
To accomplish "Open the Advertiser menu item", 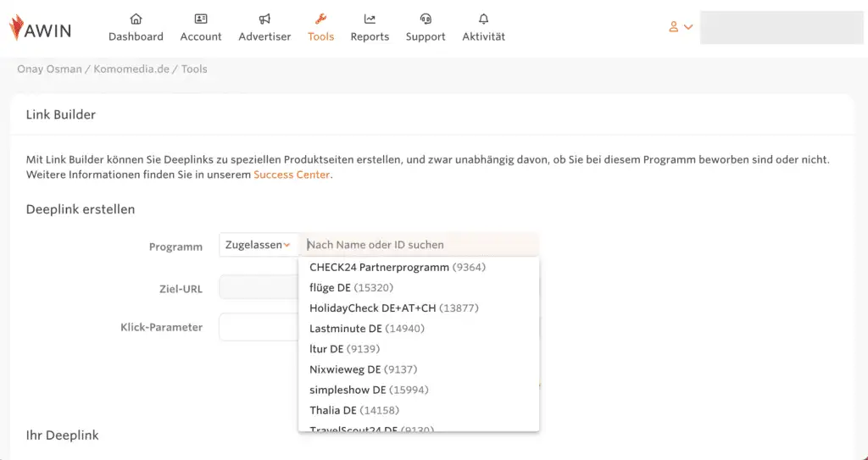I will [x=264, y=36].
